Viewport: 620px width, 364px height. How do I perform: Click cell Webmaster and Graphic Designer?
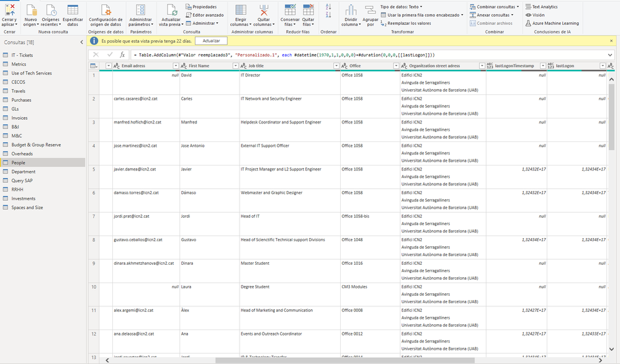tap(290, 200)
